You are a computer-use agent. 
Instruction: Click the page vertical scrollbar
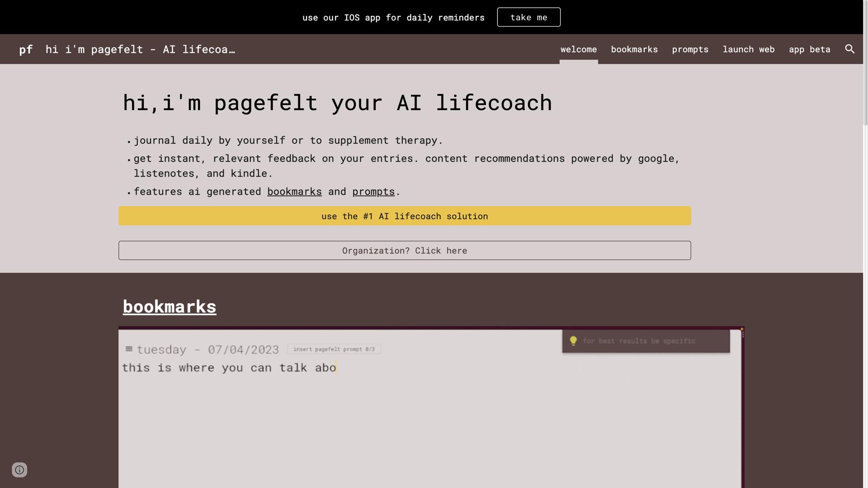click(x=865, y=63)
